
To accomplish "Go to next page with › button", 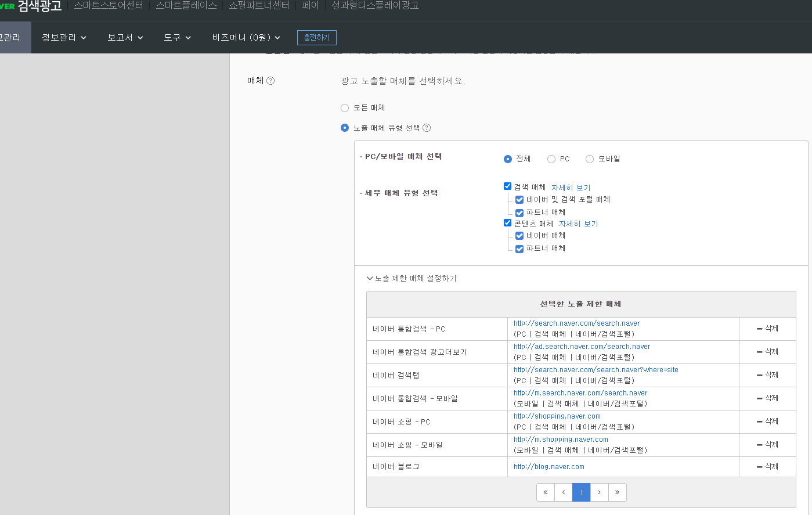I will (600, 492).
